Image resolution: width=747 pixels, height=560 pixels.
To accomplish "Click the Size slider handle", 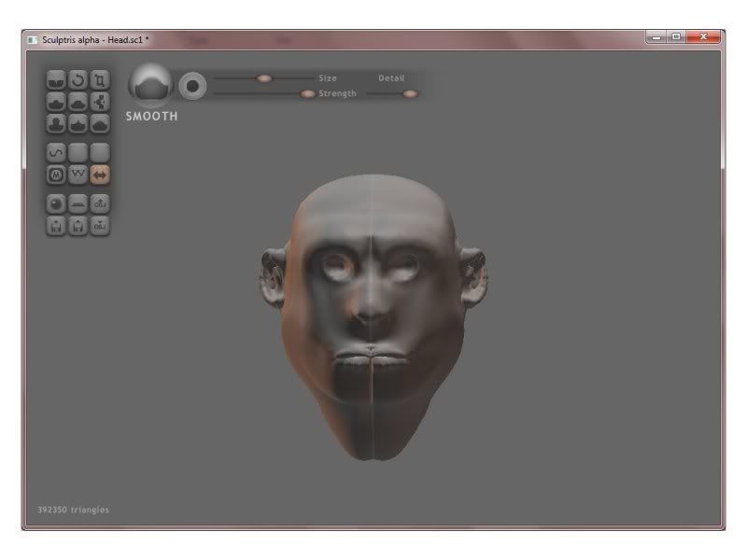I will pyautogui.click(x=264, y=78).
